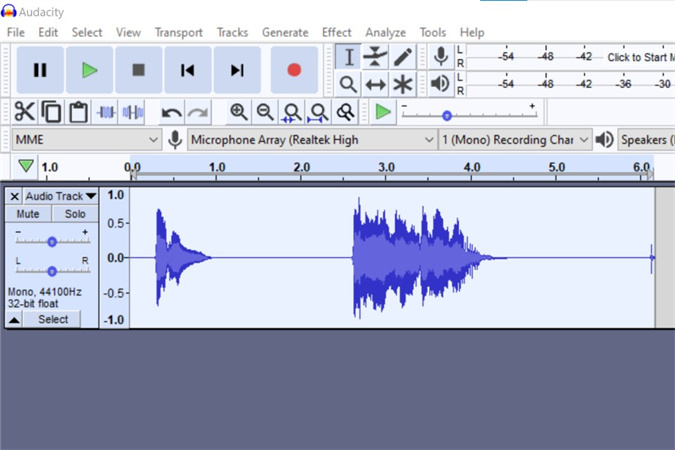Choose the Time Shift tool

tap(375, 84)
